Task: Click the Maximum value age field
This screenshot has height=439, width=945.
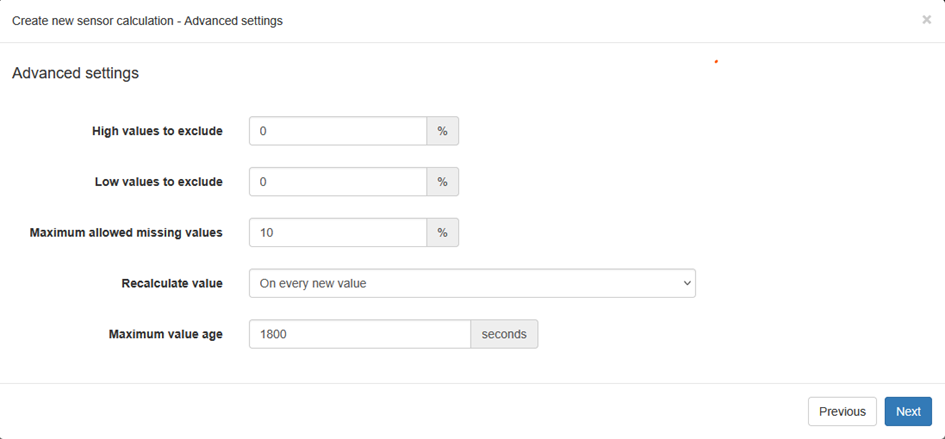Action: [359, 334]
